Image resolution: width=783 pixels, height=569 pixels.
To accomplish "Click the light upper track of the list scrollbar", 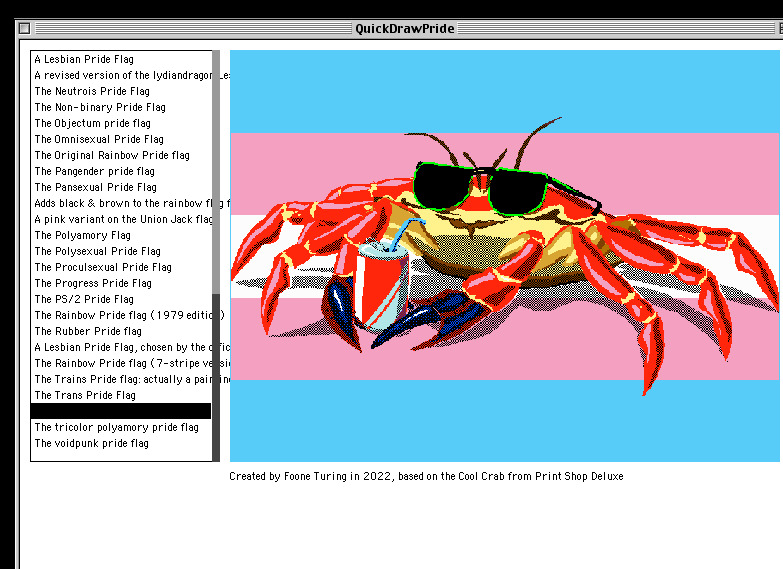I will tap(216, 172).
